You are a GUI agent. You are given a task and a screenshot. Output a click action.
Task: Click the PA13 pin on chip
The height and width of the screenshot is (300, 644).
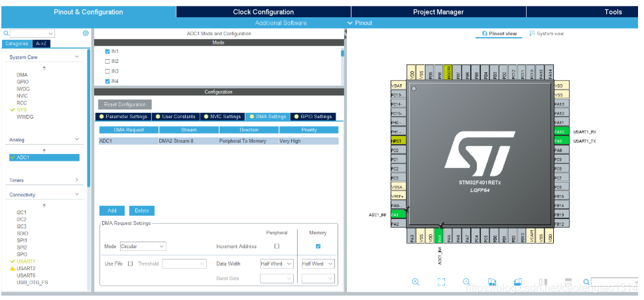[562, 104]
